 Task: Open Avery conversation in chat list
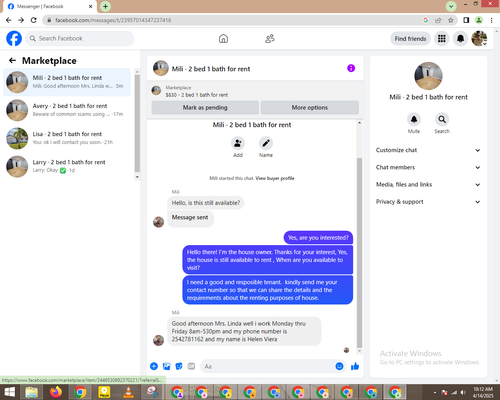(67, 110)
